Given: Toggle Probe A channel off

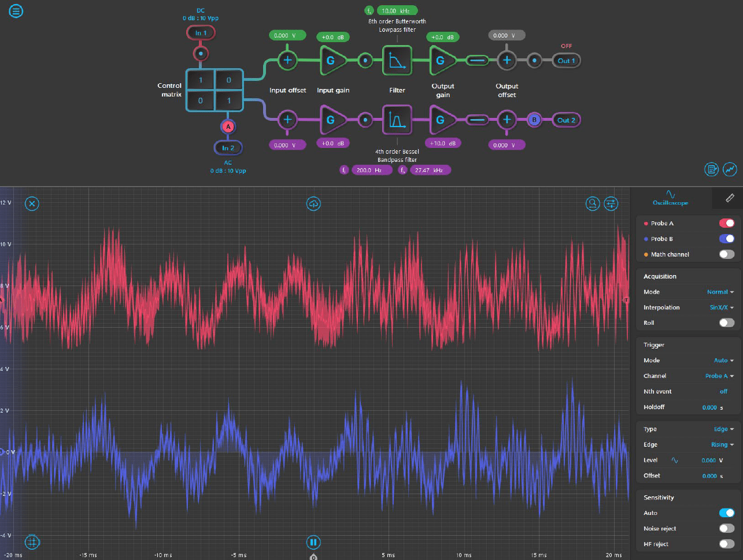Looking at the screenshot, I should coord(726,223).
